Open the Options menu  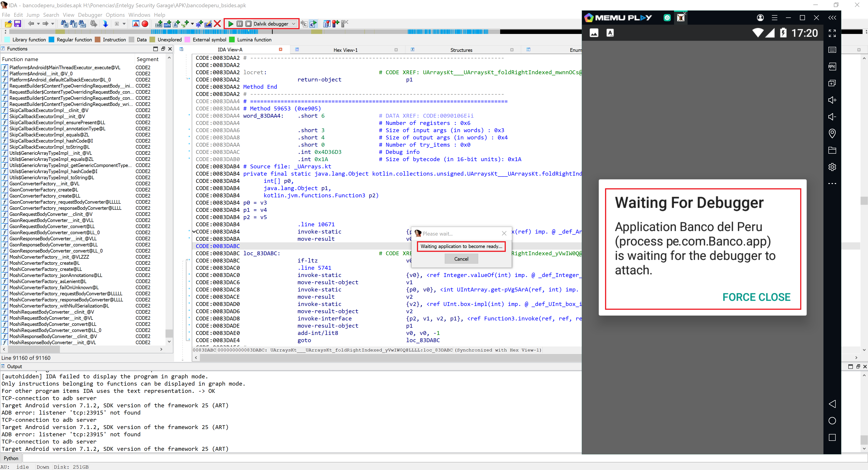click(x=115, y=15)
